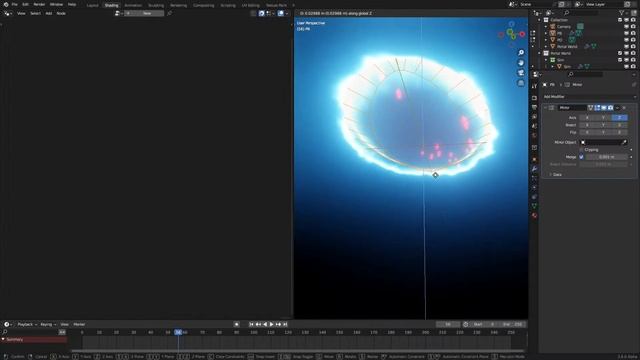Toggle snapping icon in shader editor header
Viewport: 640px width, 360px height.
[x=262, y=13]
